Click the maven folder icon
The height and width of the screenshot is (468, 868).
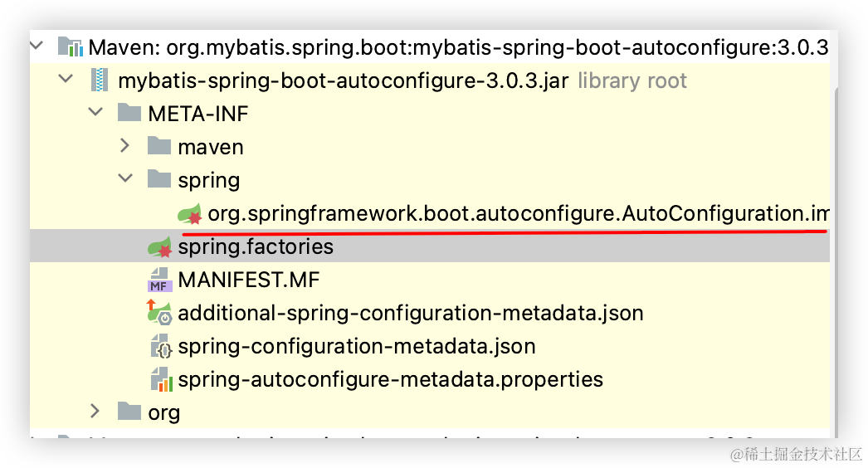[x=159, y=147]
